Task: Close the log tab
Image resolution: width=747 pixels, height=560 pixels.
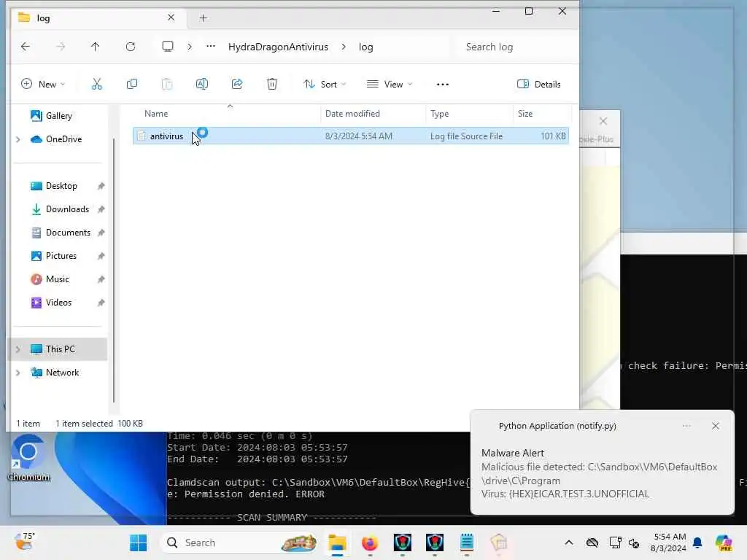Action: coord(171,17)
